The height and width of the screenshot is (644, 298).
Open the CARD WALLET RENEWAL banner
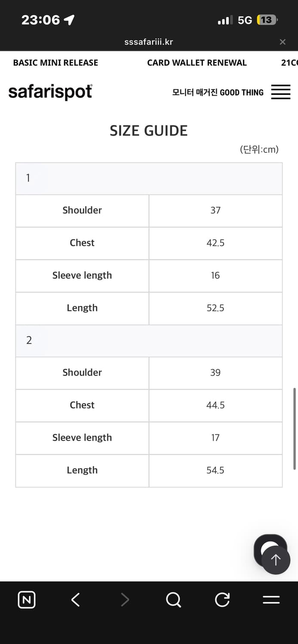(197, 63)
